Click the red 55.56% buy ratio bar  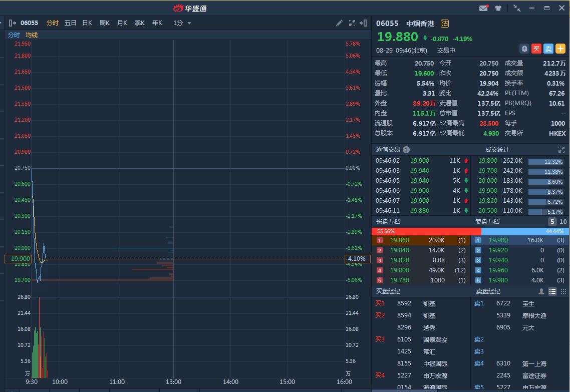(426, 231)
